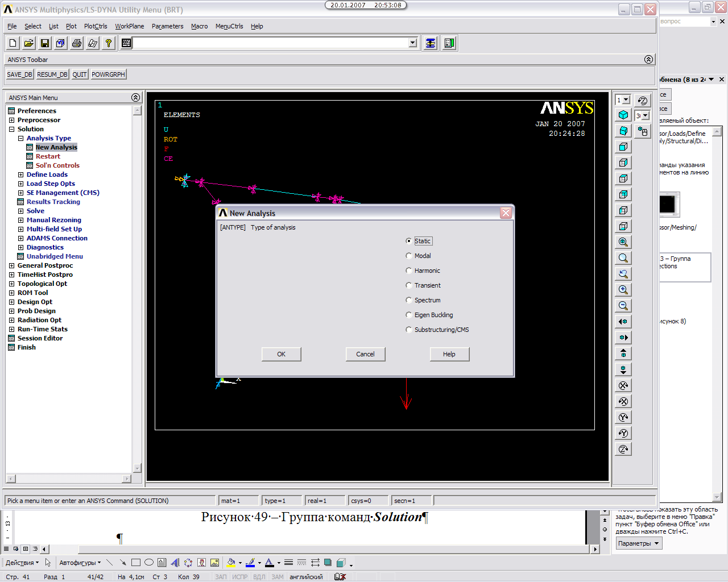Click Word fill color bucket icon
Viewport: 728px width, 582px height.
coord(231,563)
